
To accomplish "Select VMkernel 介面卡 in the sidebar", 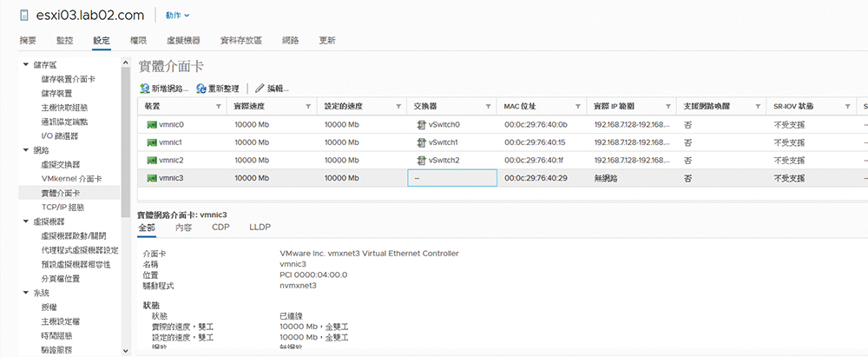I will tap(71, 179).
